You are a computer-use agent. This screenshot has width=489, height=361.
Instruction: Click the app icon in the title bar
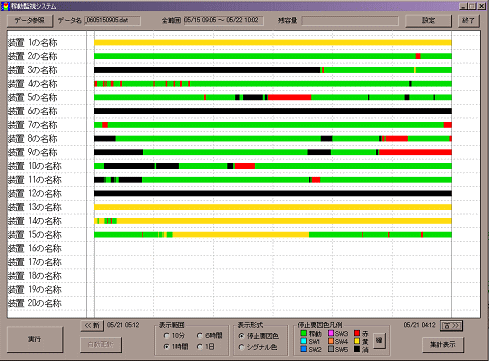(x=5, y=6)
